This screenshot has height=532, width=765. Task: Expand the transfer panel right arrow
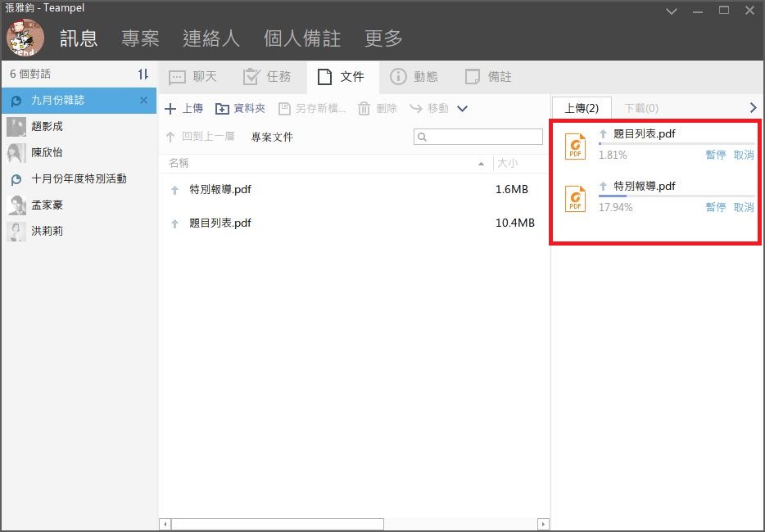point(754,107)
